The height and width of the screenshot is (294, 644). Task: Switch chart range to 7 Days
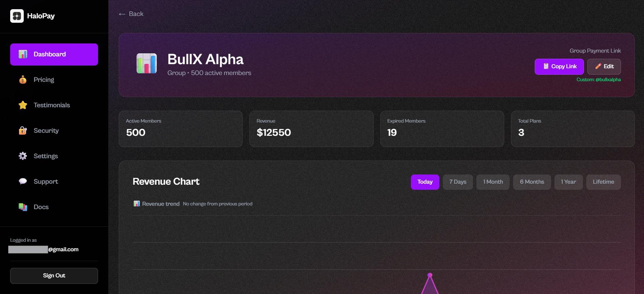point(457,182)
